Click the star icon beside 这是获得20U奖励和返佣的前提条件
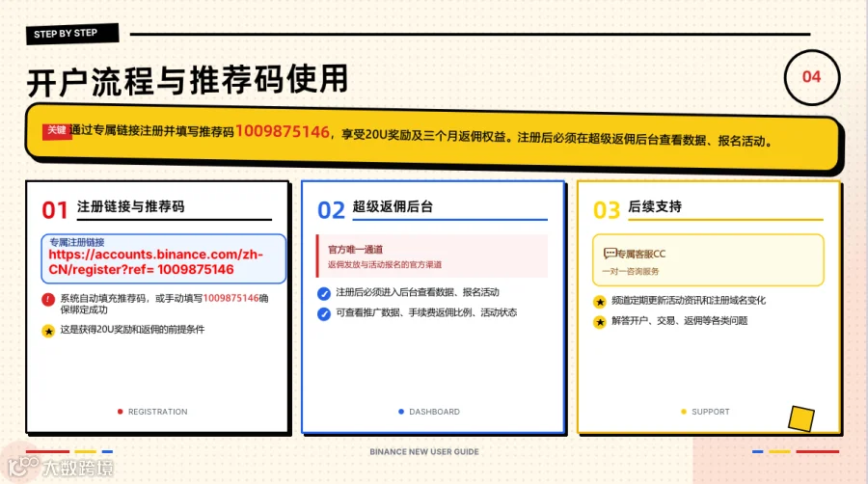This screenshot has width=868, height=484. click(x=48, y=331)
